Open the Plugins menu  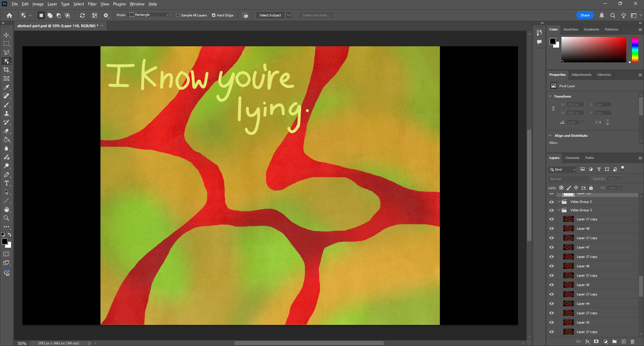pyautogui.click(x=119, y=4)
